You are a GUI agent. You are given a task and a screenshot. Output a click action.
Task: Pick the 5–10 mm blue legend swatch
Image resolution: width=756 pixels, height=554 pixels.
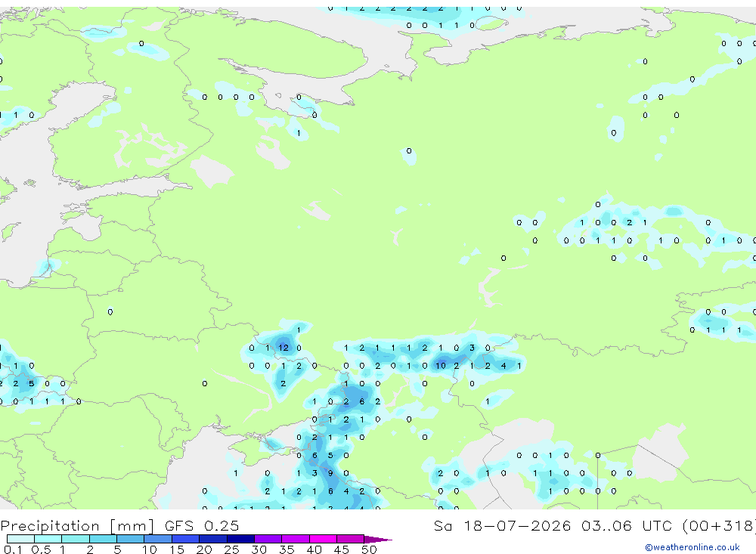point(130,539)
